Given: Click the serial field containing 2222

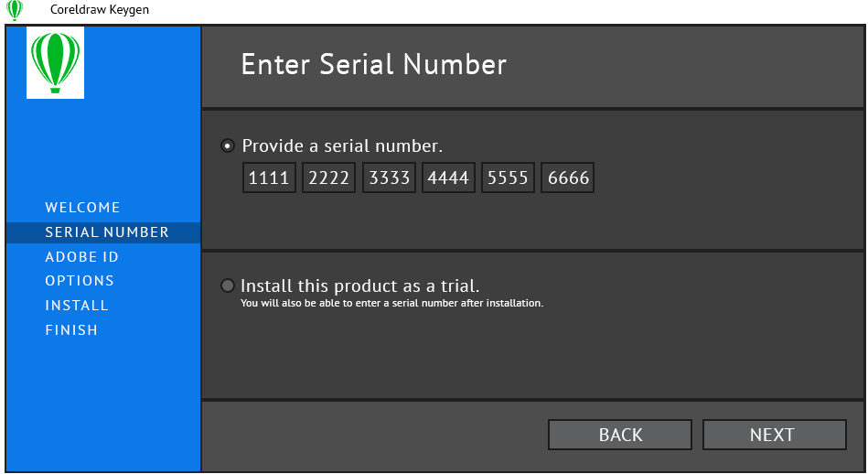Looking at the screenshot, I should [329, 178].
